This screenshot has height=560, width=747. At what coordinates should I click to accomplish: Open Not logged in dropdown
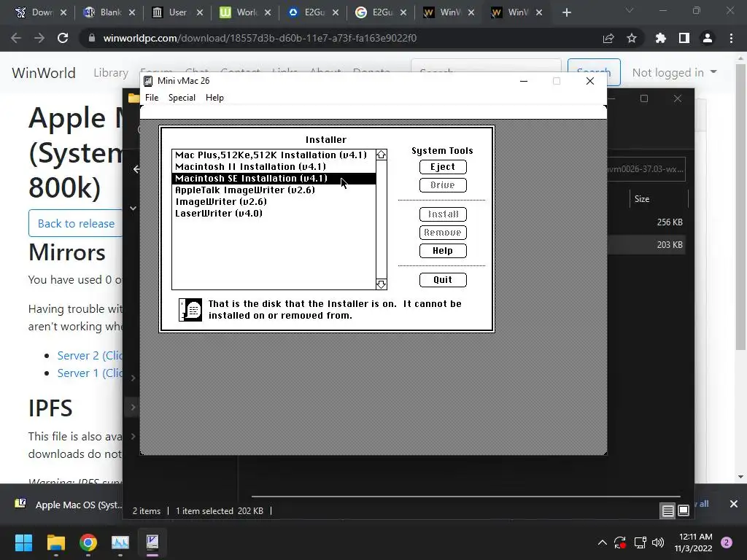pos(674,72)
